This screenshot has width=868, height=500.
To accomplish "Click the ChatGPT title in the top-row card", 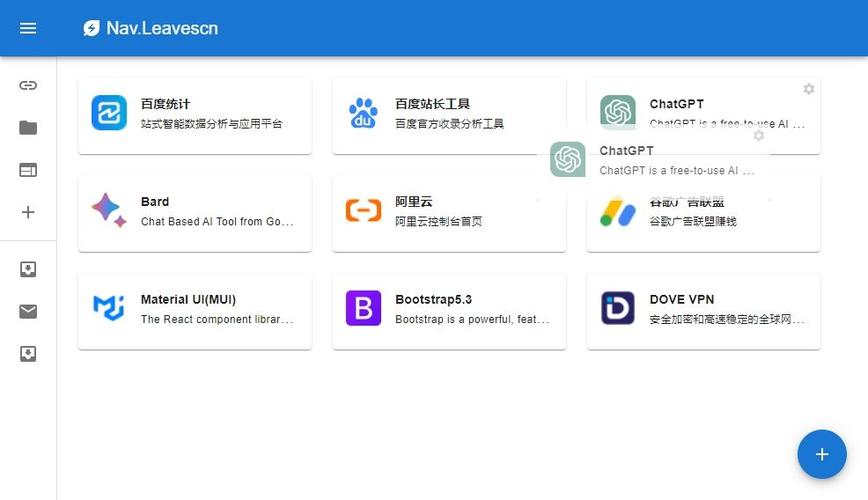I will pyautogui.click(x=676, y=104).
